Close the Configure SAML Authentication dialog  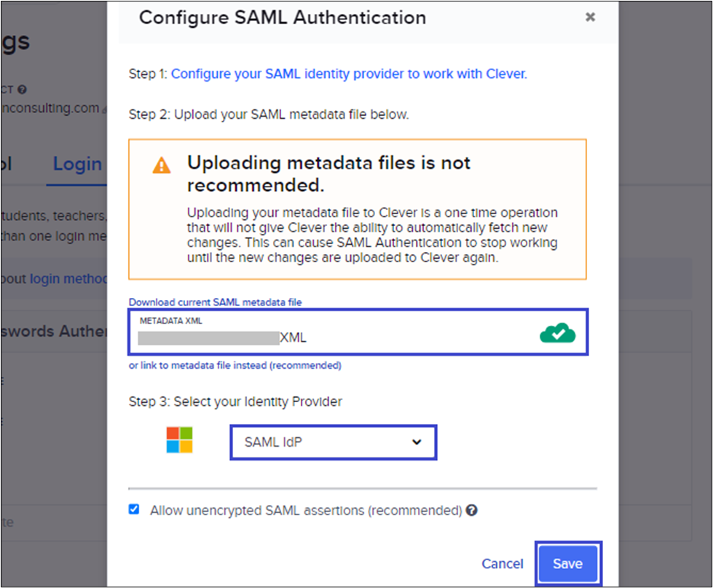tap(590, 17)
